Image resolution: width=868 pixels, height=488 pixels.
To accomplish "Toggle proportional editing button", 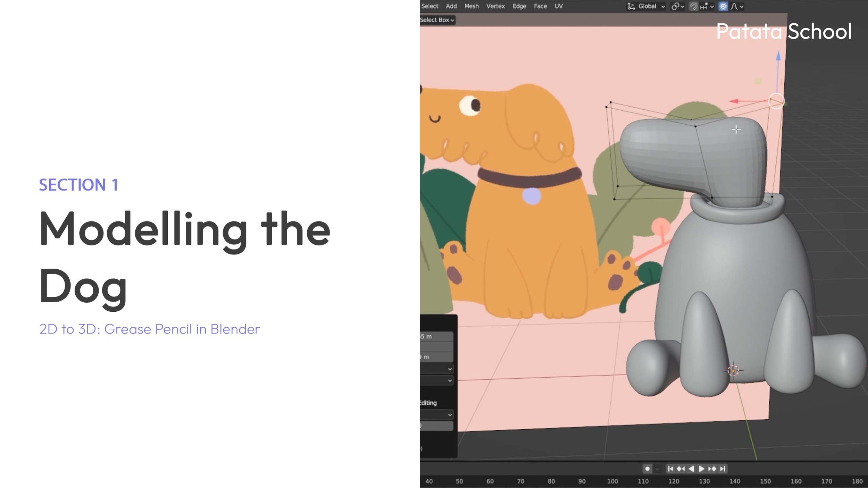I will 723,6.
